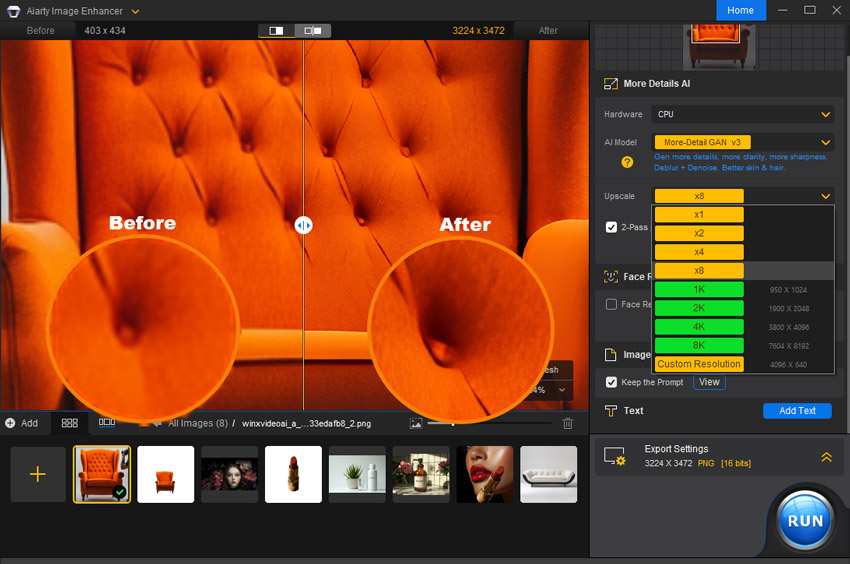Choose 8K resolution option
The width and height of the screenshot is (850, 564).
pyautogui.click(x=699, y=345)
